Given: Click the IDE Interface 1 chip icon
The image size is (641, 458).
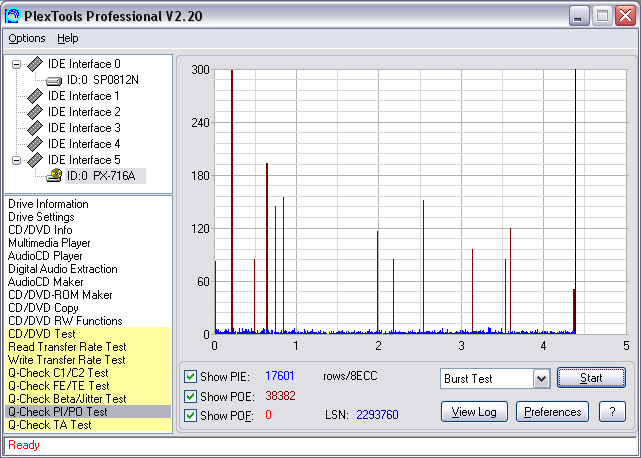Looking at the screenshot, I should pos(35,96).
